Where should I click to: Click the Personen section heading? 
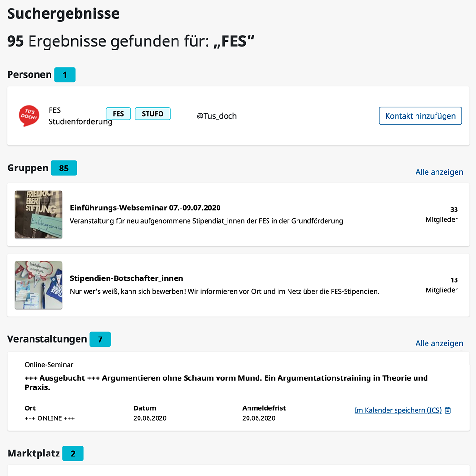click(x=29, y=74)
